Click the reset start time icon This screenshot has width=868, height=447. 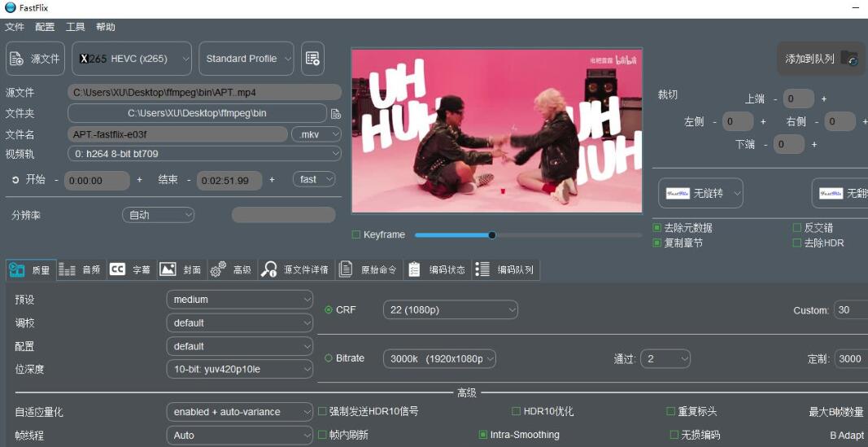(15, 180)
